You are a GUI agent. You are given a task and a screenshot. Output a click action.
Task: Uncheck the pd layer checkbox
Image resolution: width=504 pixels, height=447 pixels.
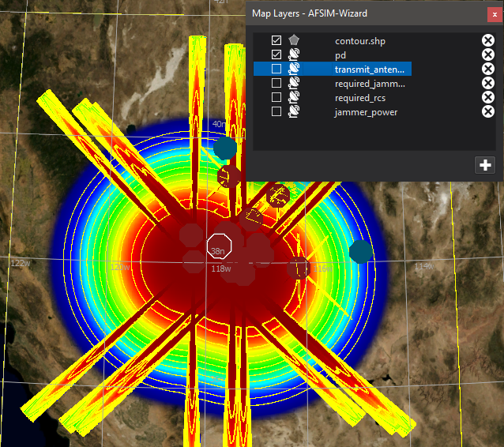tap(276, 54)
